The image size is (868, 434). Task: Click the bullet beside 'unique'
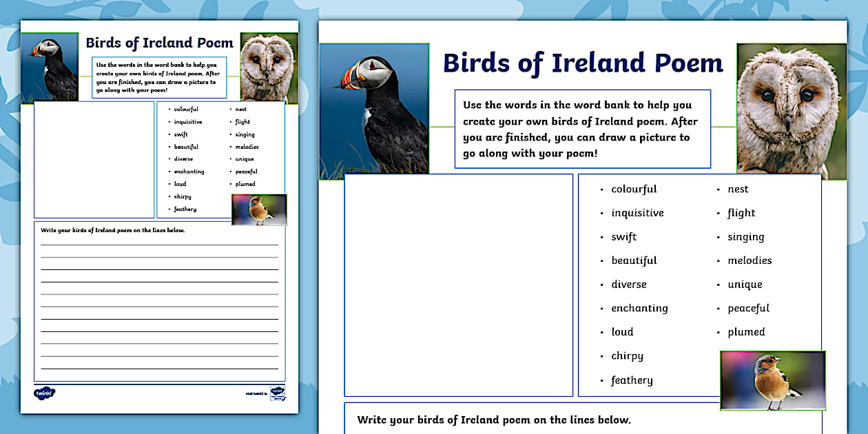719,284
